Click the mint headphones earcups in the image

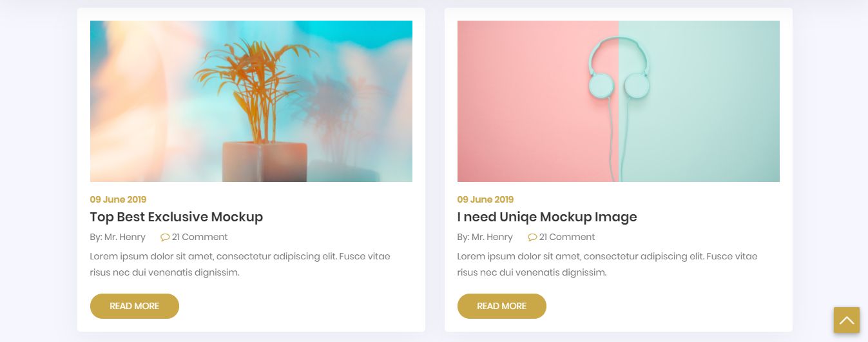[x=619, y=85]
